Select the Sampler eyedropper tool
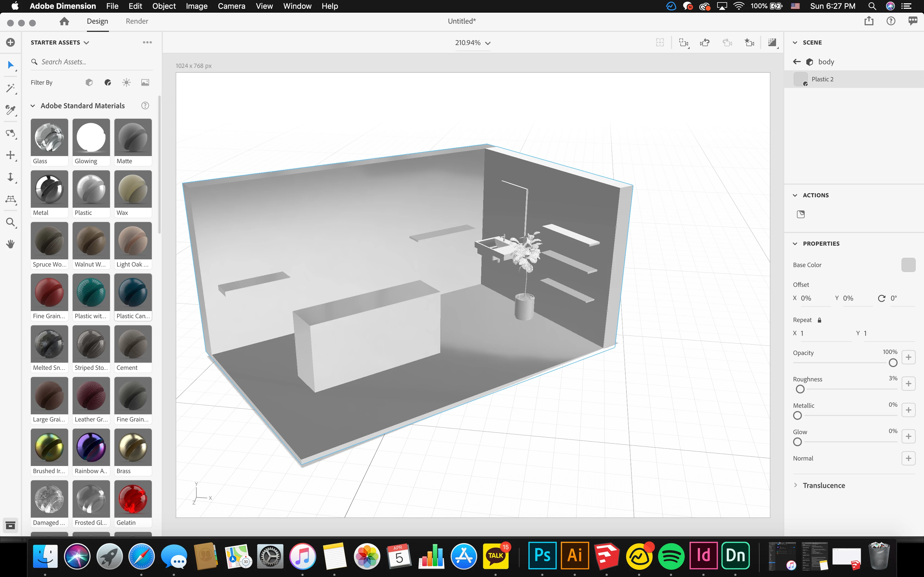Screen dimensions: 924x577 [x=10, y=111]
